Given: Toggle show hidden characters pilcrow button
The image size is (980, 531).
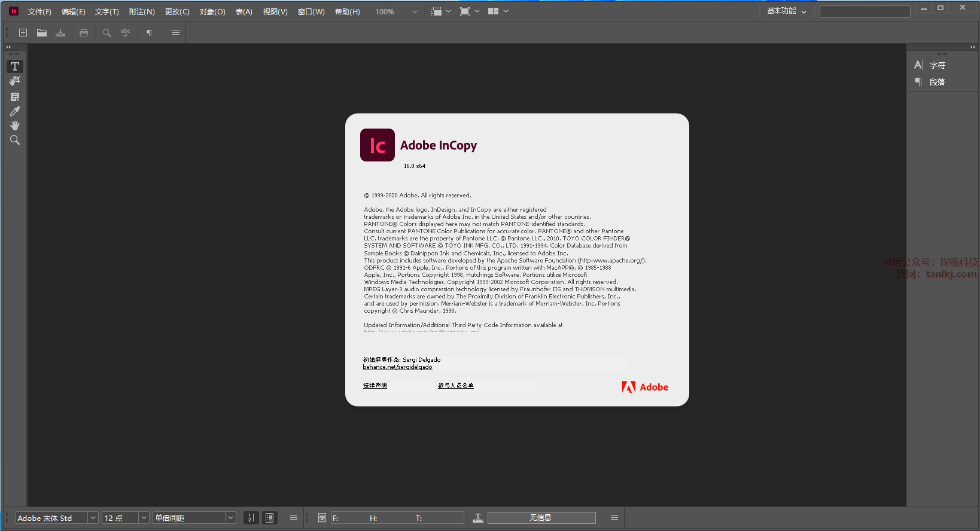Looking at the screenshot, I should coord(149,33).
